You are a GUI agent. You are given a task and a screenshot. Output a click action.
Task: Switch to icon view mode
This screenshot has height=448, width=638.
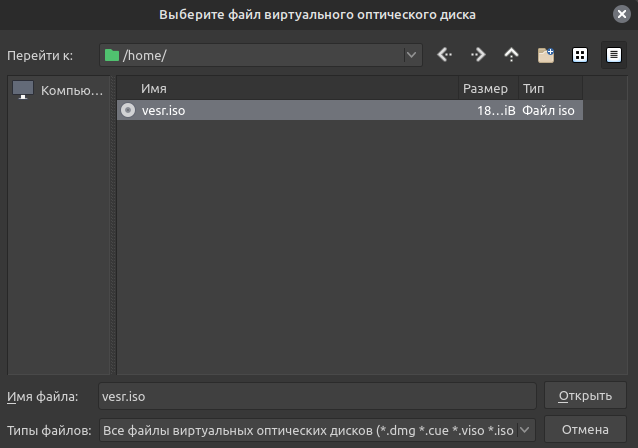579,55
